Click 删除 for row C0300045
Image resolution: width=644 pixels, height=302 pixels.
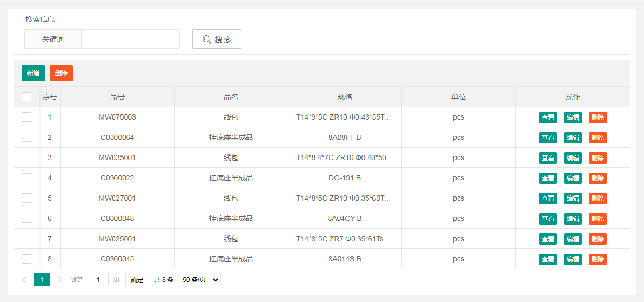click(x=598, y=259)
